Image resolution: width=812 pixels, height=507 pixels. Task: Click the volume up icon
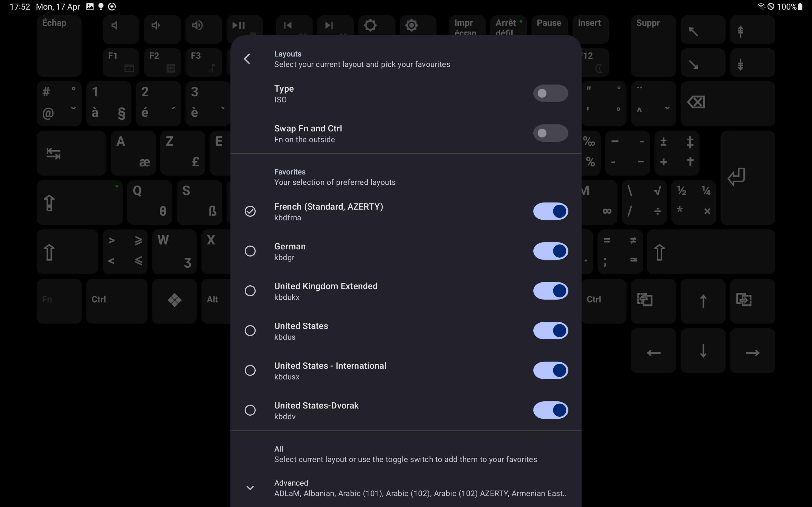197,25
